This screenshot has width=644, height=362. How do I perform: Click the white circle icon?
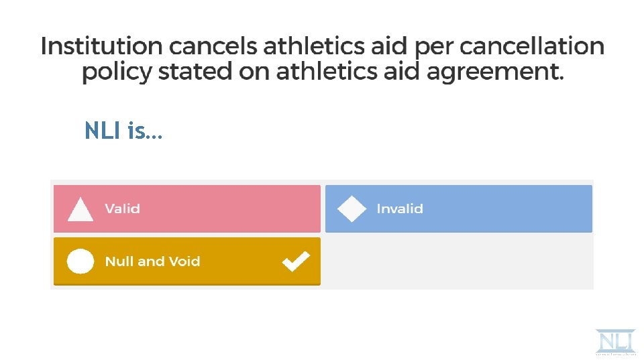point(80,261)
